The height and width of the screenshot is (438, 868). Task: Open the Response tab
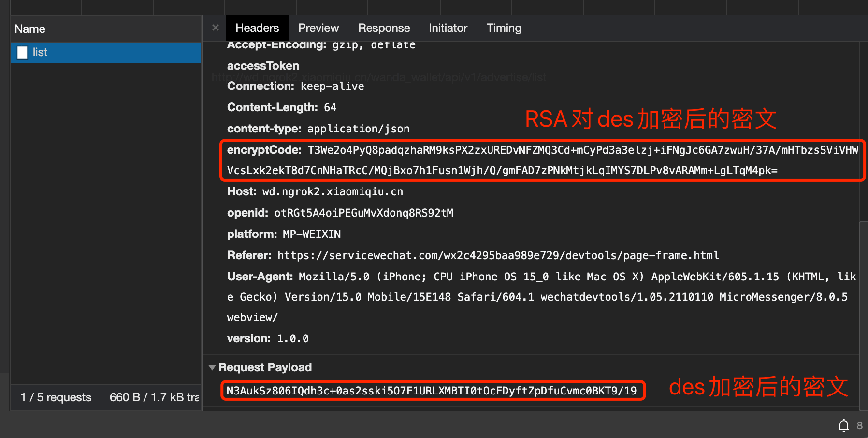(384, 28)
